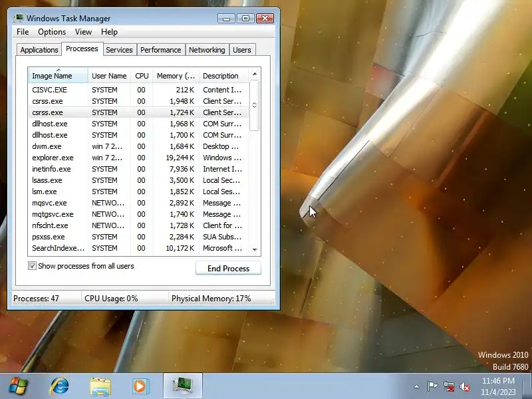Click the network status tray icon
Screen dimensions: 532x399
(448, 386)
